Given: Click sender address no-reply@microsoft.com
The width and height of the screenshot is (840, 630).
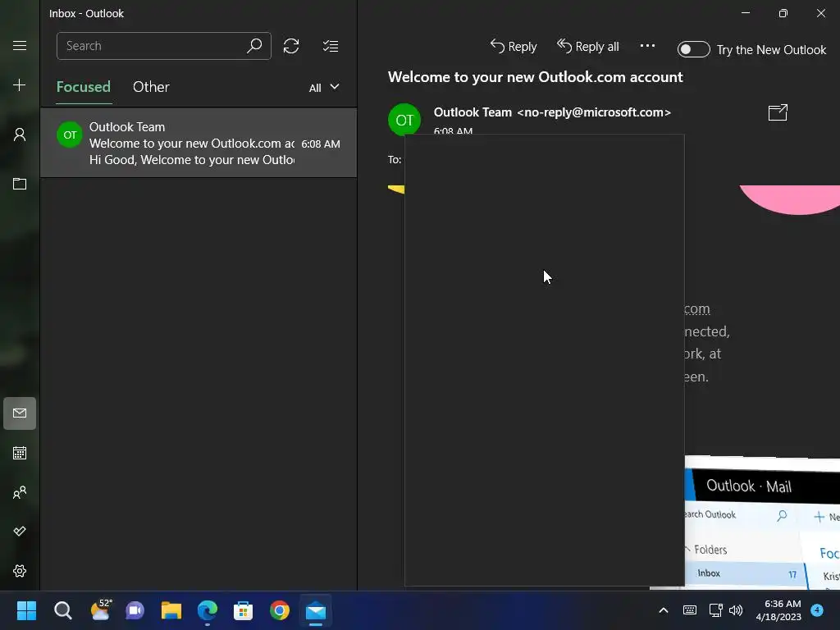Looking at the screenshot, I should (x=594, y=112).
